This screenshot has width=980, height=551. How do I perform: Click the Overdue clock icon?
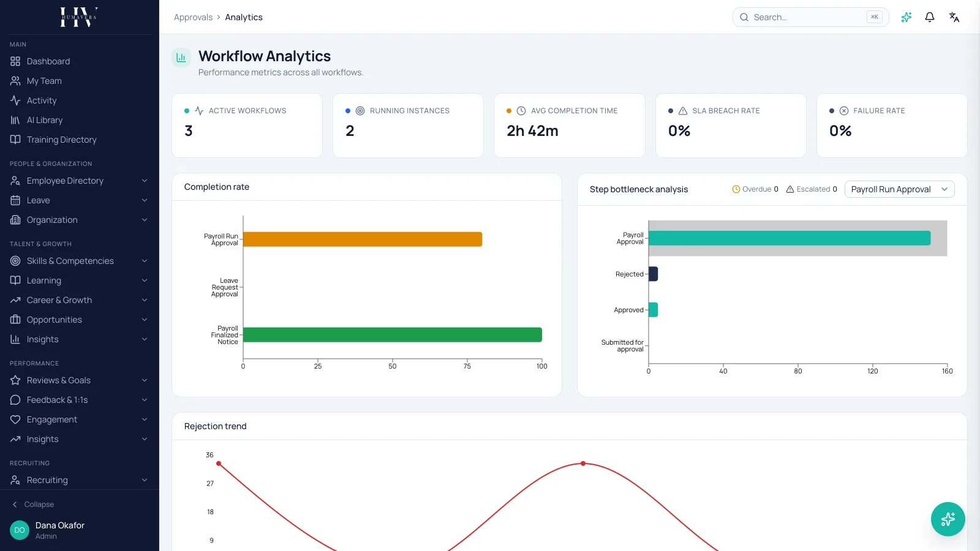tap(736, 189)
